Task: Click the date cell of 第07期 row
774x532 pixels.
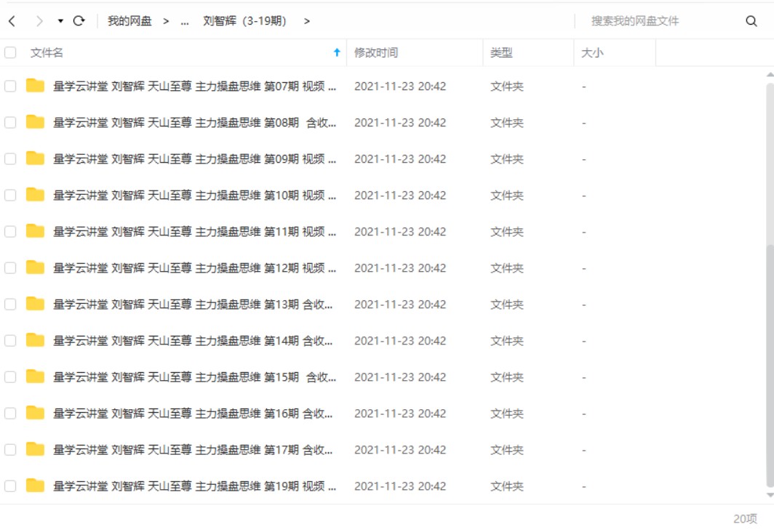Action: click(400, 86)
